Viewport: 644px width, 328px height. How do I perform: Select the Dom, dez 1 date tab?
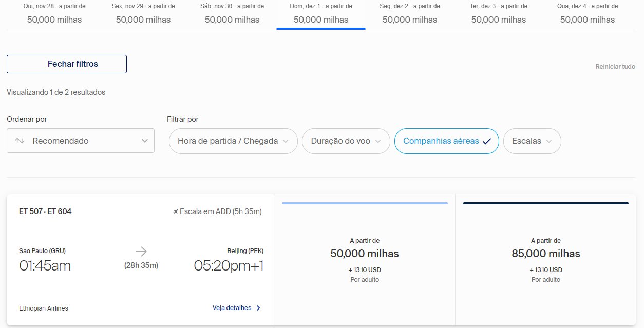pyautogui.click(x=321, y=14)
